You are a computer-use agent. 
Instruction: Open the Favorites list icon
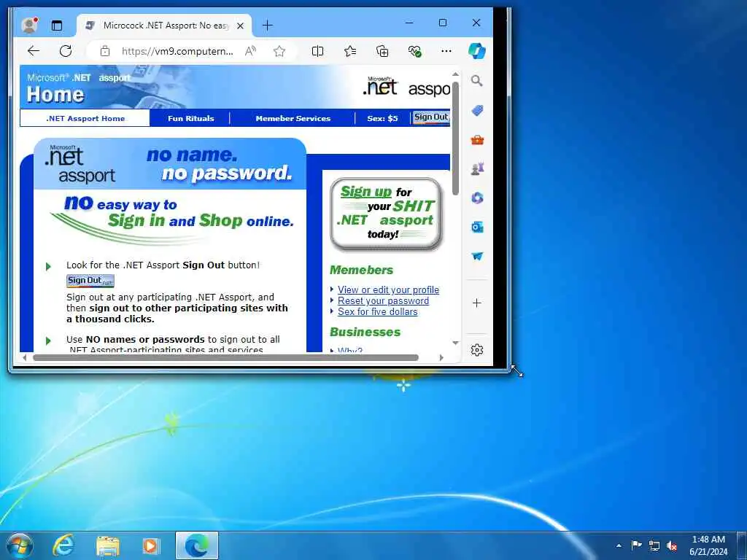350,51
